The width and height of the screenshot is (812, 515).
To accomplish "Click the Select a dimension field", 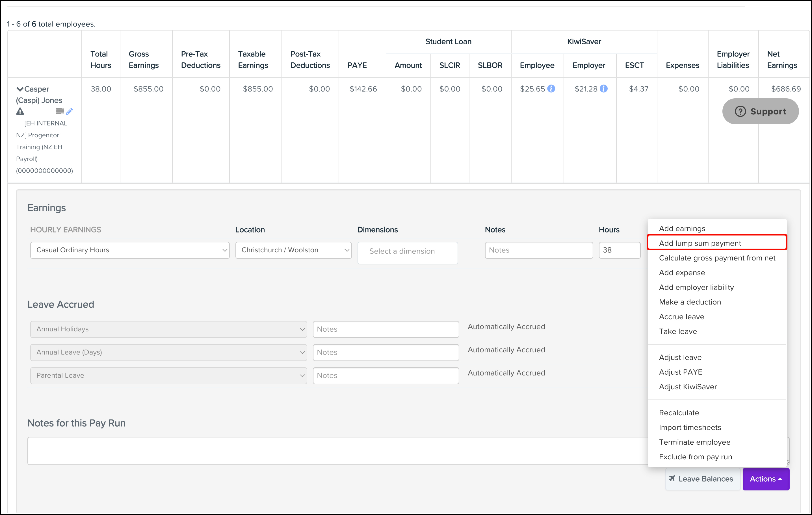I will (x=408, y=253).
